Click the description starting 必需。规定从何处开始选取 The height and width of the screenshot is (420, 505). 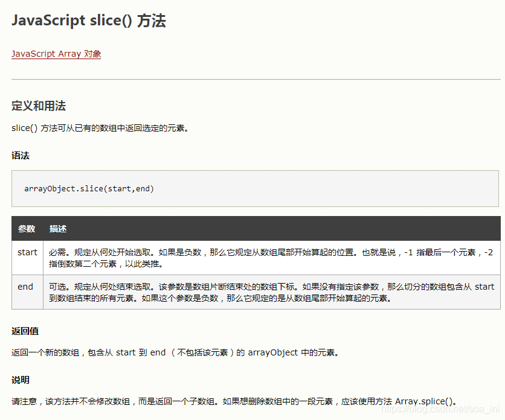tap(271, 258)
